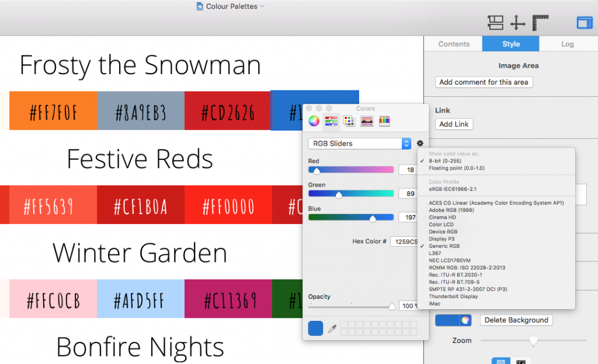Click the Hex Color input field
The width and height of the screenshot is (598, 364).
coord(405,240)
